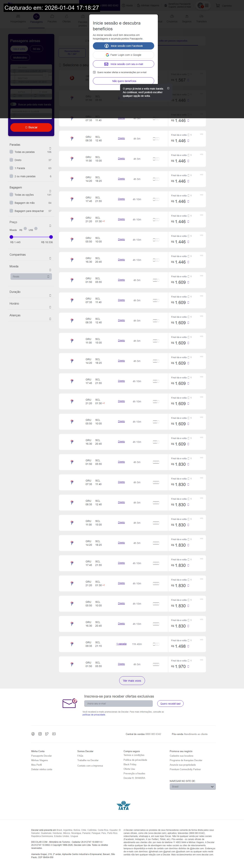Select the Só ida trip type
The width and height of the screenshot is (244, 868).
36,49
